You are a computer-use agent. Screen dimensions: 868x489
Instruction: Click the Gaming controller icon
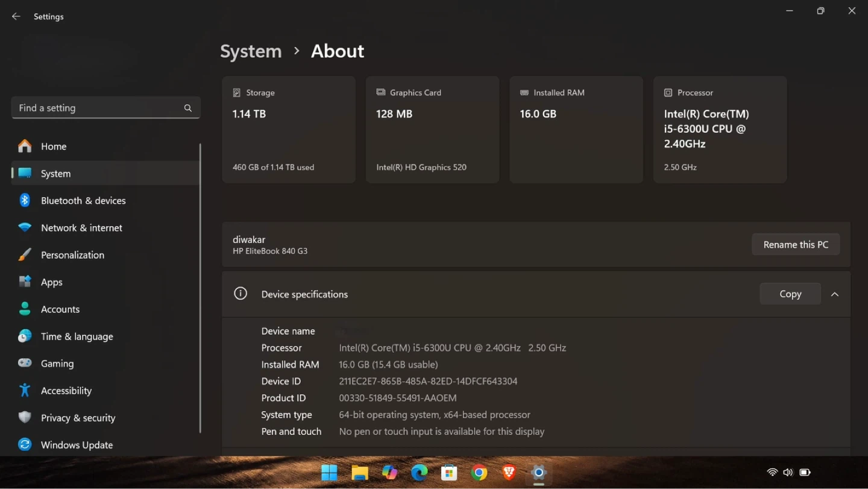25,363
